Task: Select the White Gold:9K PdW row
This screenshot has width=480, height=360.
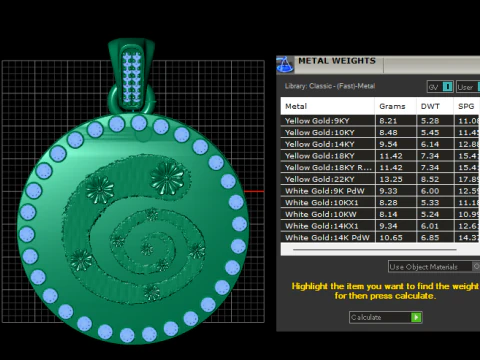Action: point(380,191)
